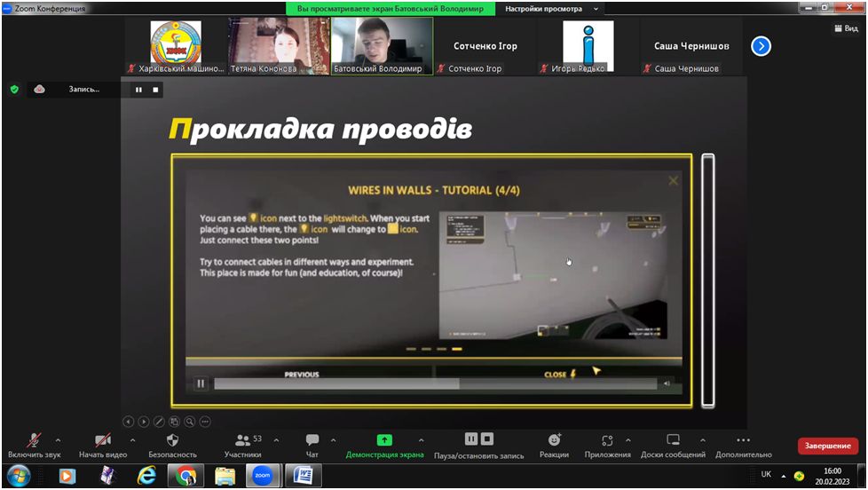Open Whiteboards (Доски сообщений) icon
868x490 pixels.
tap(673, 439)
